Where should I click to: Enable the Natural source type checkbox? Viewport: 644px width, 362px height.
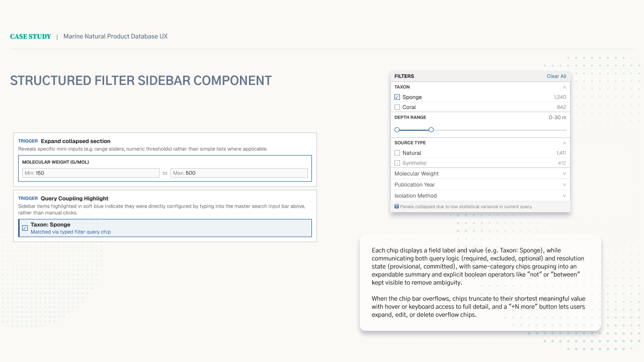[x=397, y=153]
